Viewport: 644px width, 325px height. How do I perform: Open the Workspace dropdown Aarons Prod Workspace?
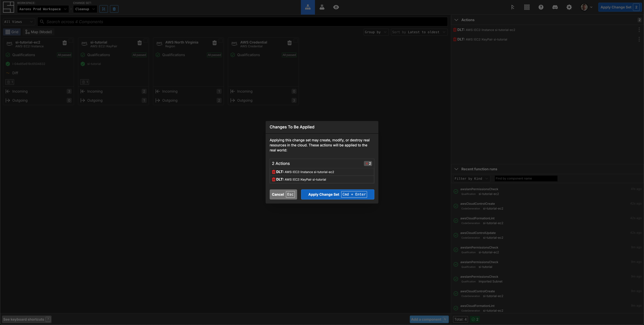click(43, 9)
